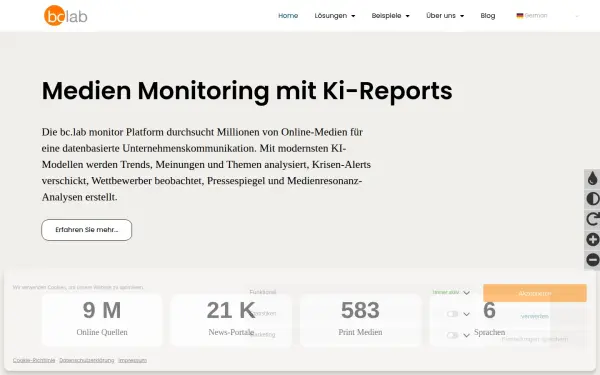The height and width of the screenshot is (375, 600).
Task: Click the Funktional cookie category label
Action: (x=263, y=292)
